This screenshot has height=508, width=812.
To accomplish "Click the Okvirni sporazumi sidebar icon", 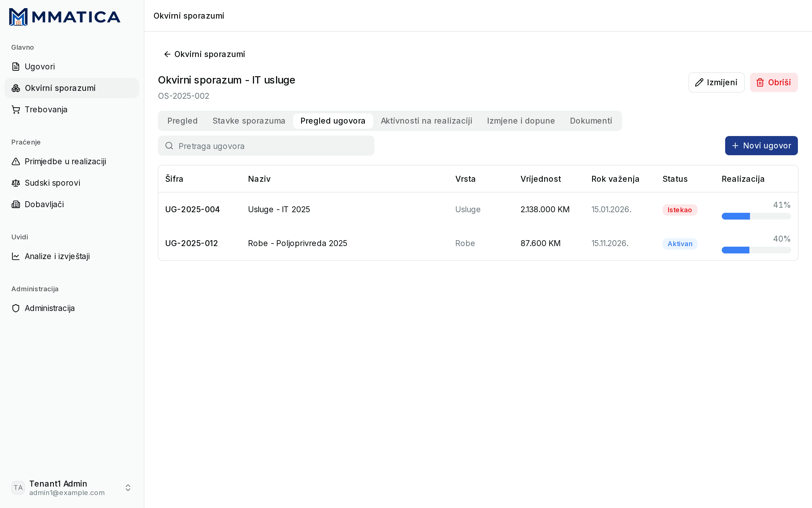I will tap(16, 88).
